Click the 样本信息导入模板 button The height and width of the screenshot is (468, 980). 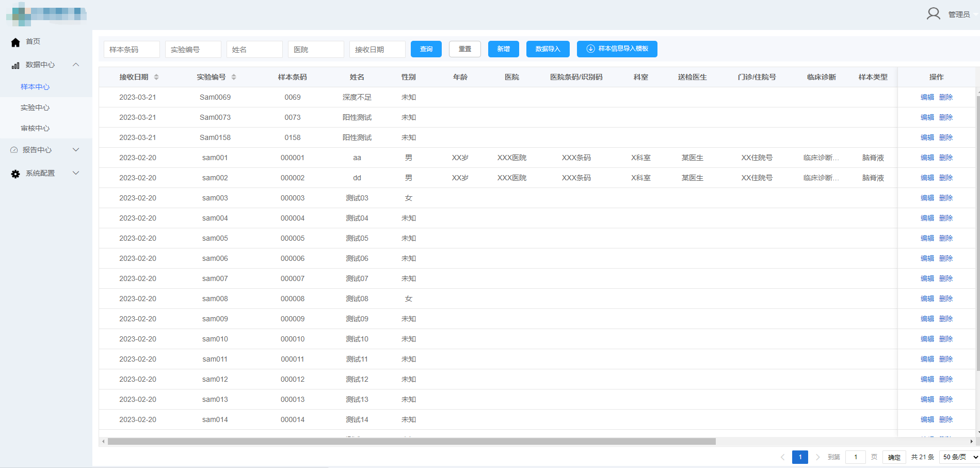click(617, 49)
